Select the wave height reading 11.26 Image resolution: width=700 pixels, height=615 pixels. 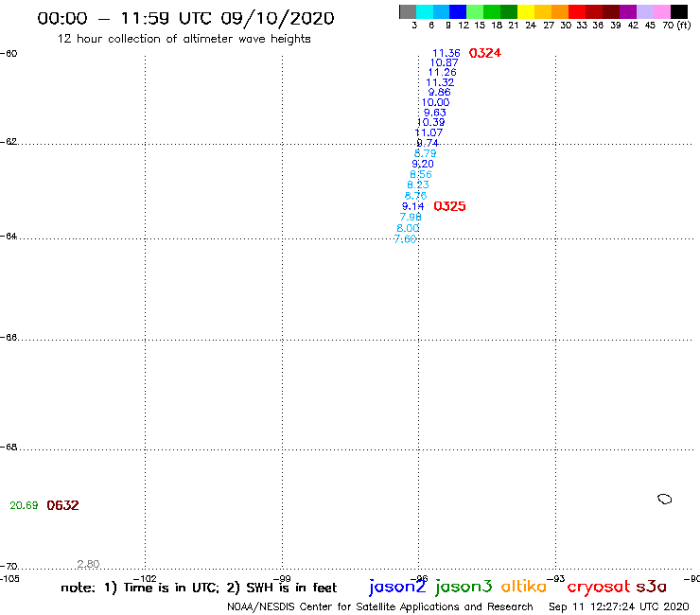point(442,72)
